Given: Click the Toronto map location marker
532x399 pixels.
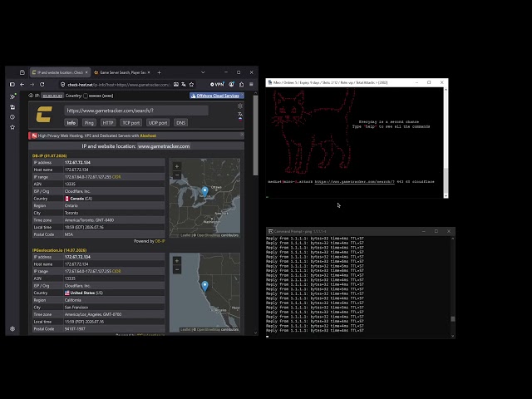Looking at the screenshot, I should click(204, 191).
